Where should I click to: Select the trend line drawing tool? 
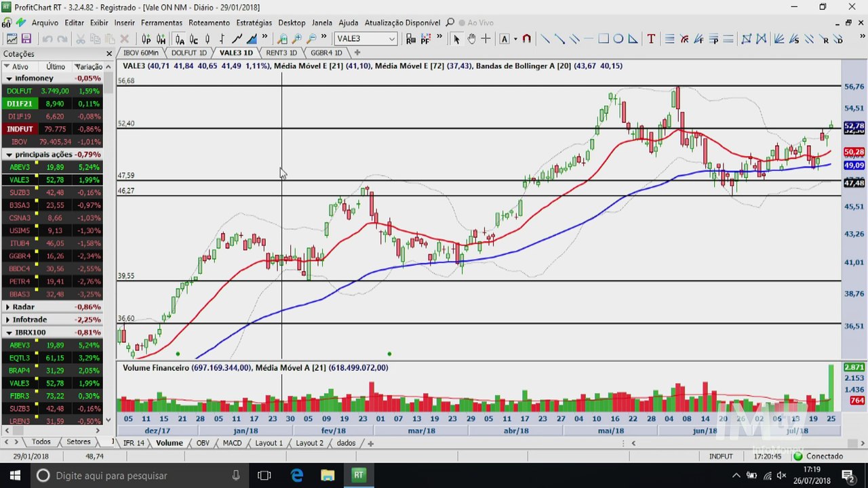(x=545, y=39)
